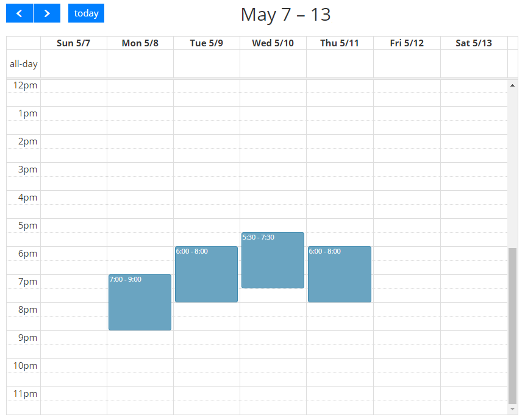Open the Thursday 6:00 - 8:00 event
Image resolution: width=525 pixels, height=420 pixels.
click(x=340, y=274)
